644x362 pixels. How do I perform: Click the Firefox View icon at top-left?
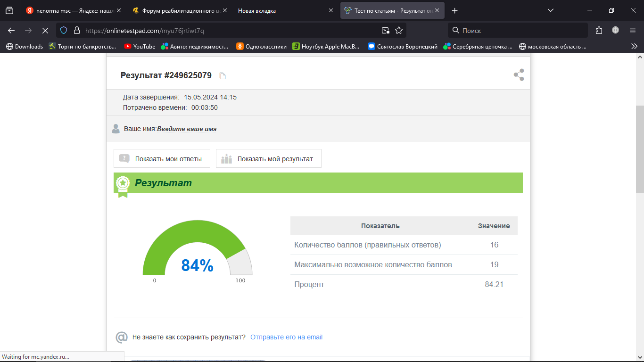coord(9,10)
